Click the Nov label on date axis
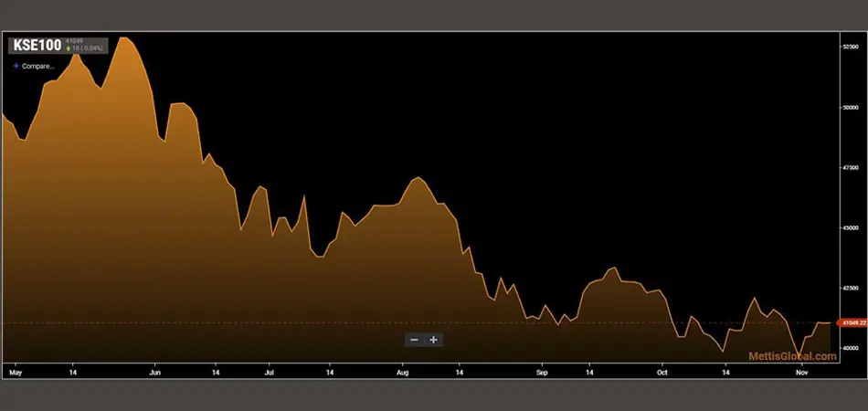This screenshot has height=411, width=868. pos(800,373)
